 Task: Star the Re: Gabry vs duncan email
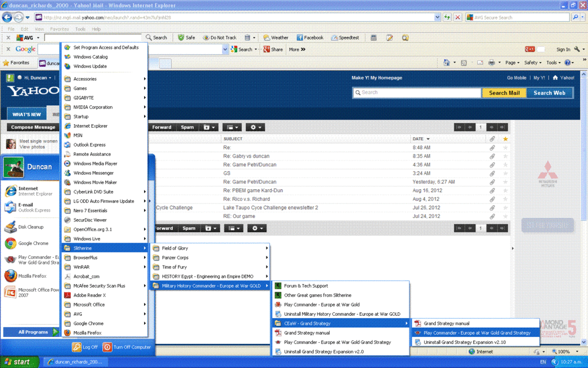tap(505, 156)
